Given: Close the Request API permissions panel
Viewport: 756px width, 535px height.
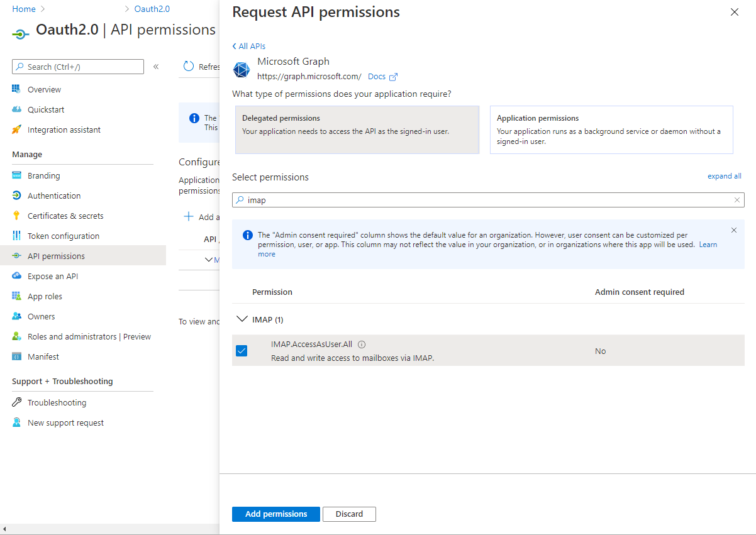Looking at the screenshot, I should coord(734,12).
